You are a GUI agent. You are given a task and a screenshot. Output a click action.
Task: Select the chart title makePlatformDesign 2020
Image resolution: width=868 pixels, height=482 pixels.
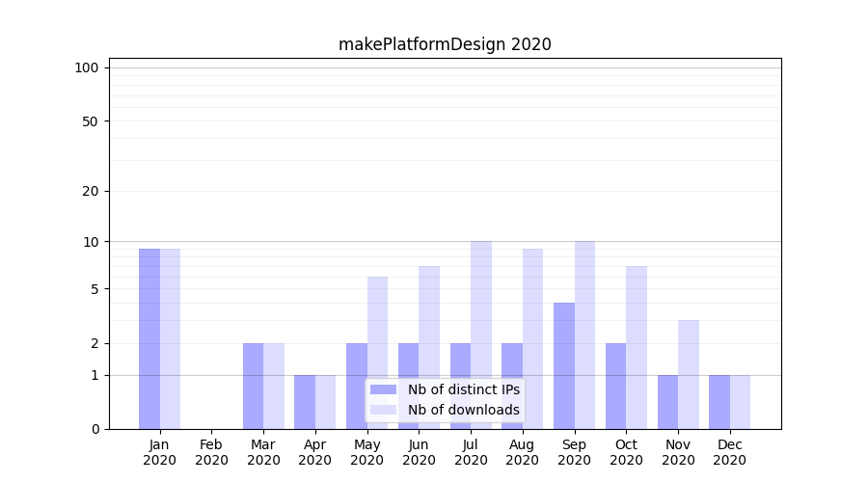(445, 44)
